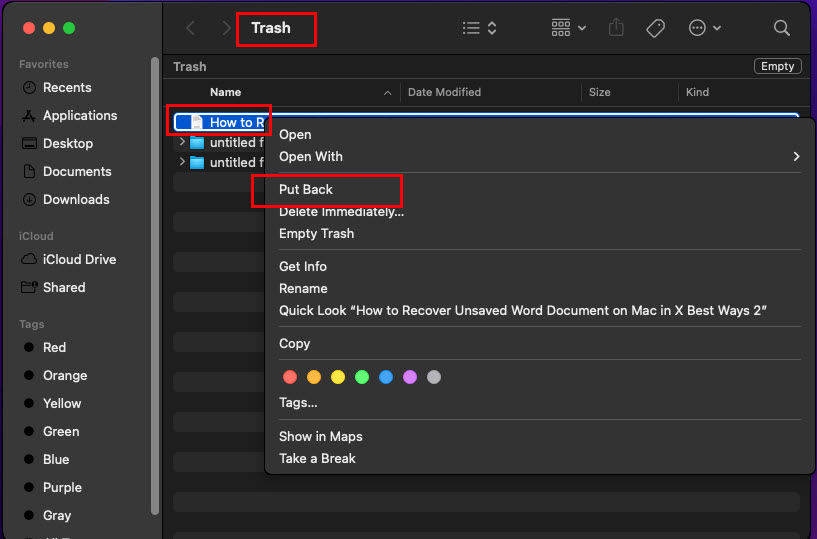Open the list view switcher dropdown

pos(480,28)
